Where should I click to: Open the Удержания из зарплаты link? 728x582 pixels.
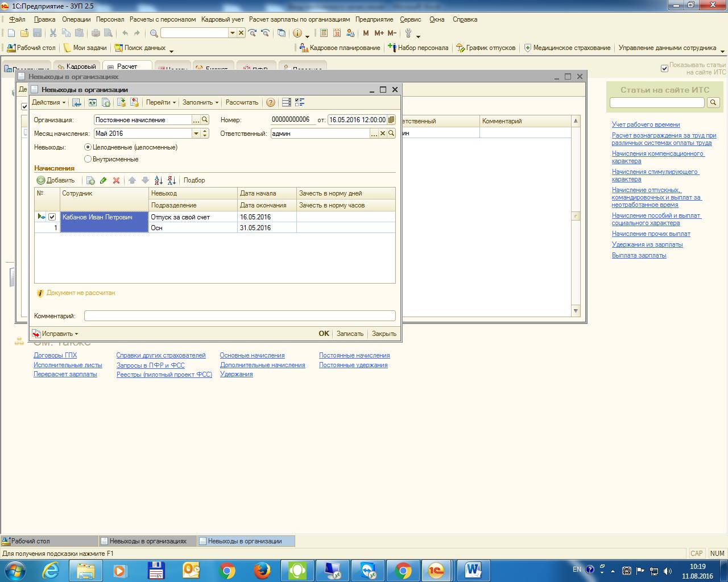(647, 244)
